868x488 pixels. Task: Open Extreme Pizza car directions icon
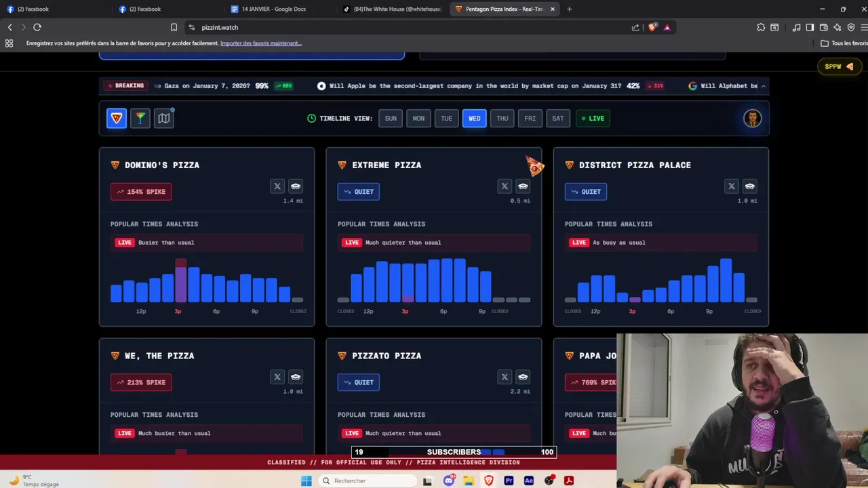tap(523, 186)
